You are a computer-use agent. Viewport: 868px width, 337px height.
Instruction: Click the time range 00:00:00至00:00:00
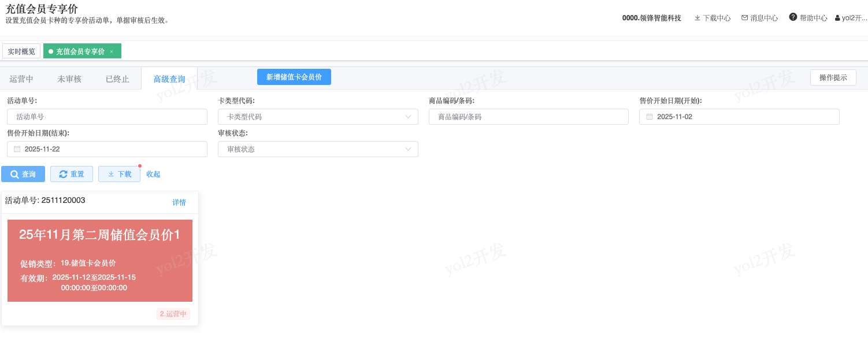tap(94, 288)
